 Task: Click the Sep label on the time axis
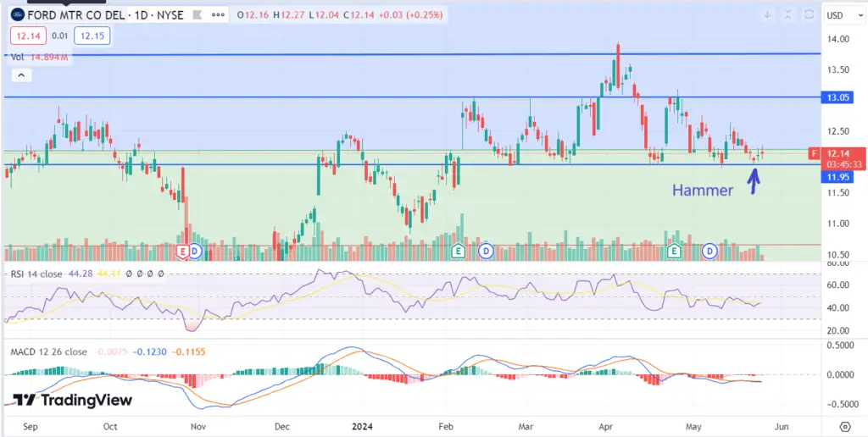(x=31, y=427)
